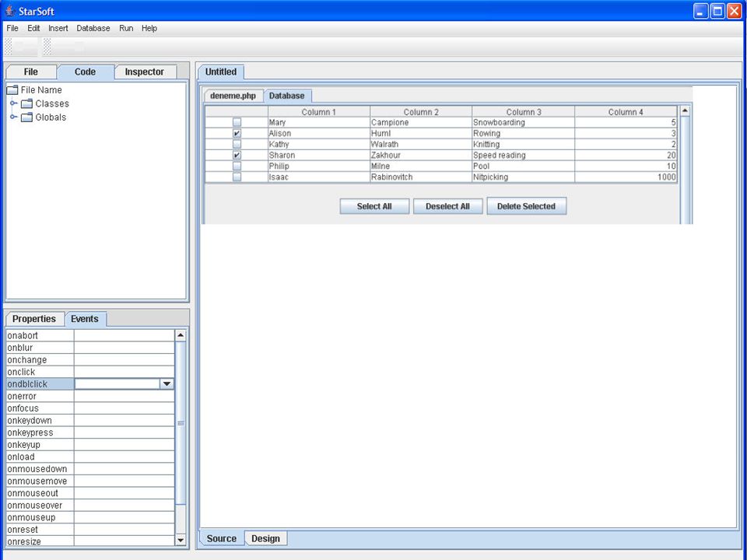Switch to the Events tab

tap(85, 319)
